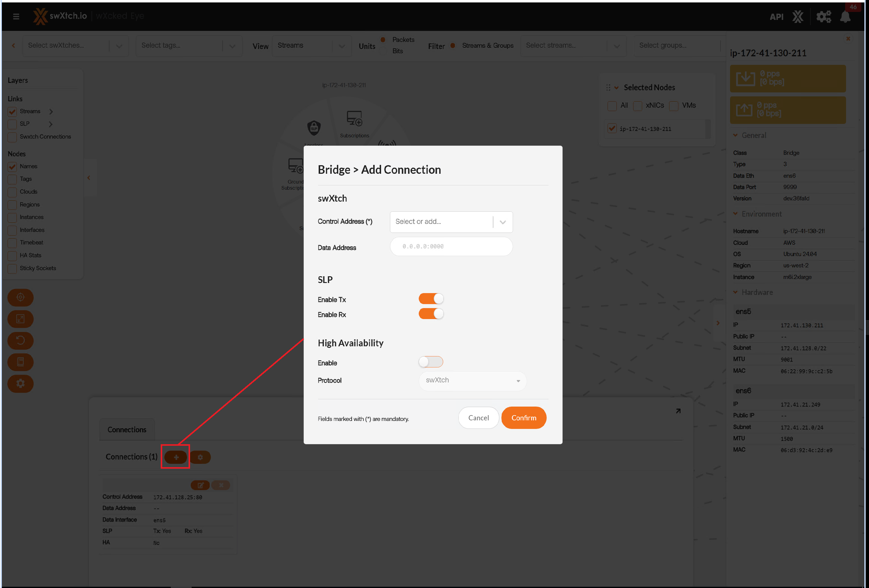The image size is (869, 588).
Task: Expand the View Streams dropdown
Action: click(341, 46)
